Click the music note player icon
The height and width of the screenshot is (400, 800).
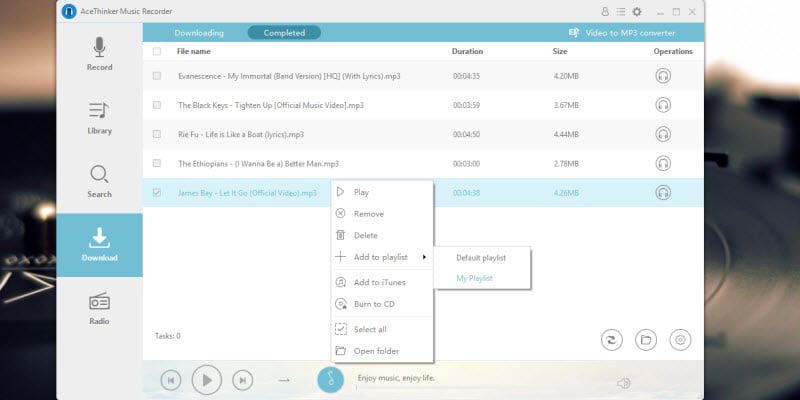coord(331,380)
